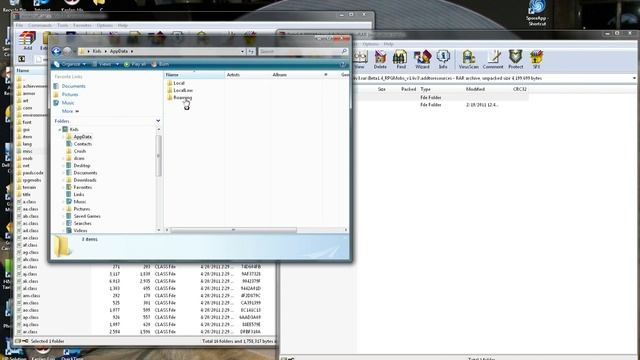640x360 pixels.
Task: Click the Add icon in left WinRAR window
Action: [x=27, y=41]
